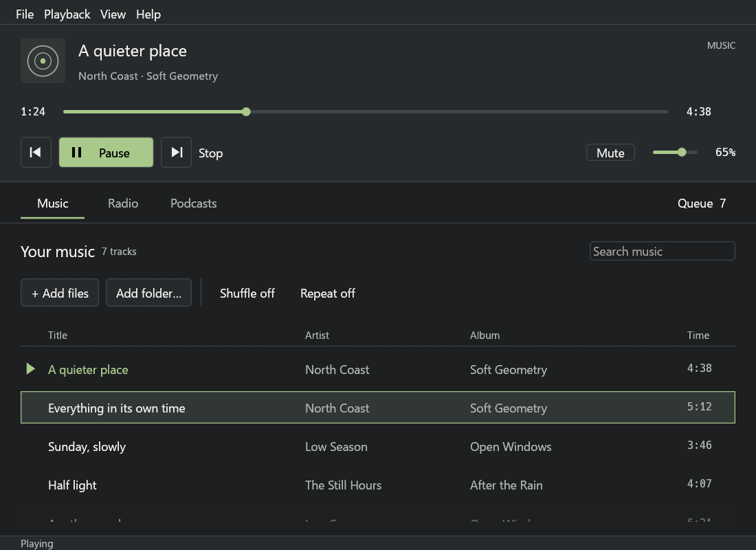Skip to the previous track
This screenshot has width=756, height=550.
[36, 153]
